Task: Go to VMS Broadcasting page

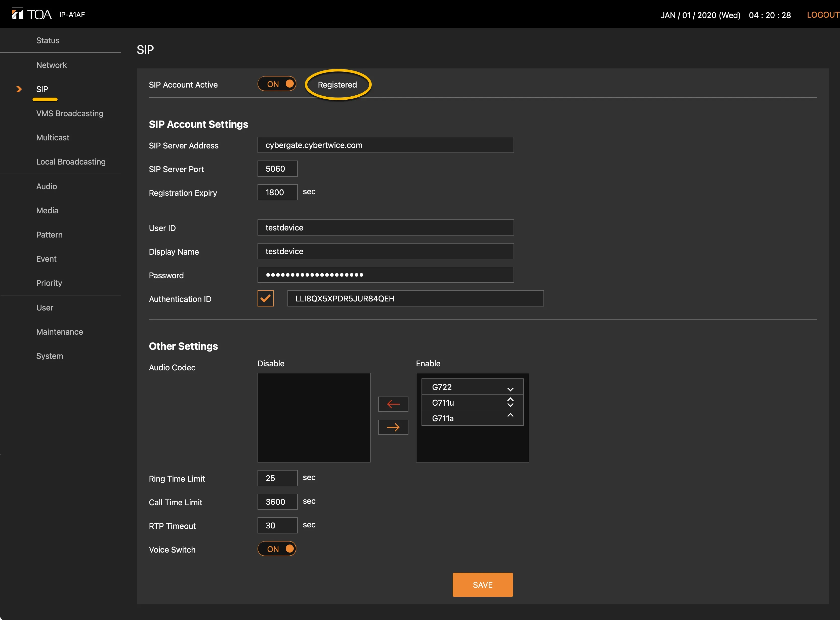Action: [x=70, y=113]
